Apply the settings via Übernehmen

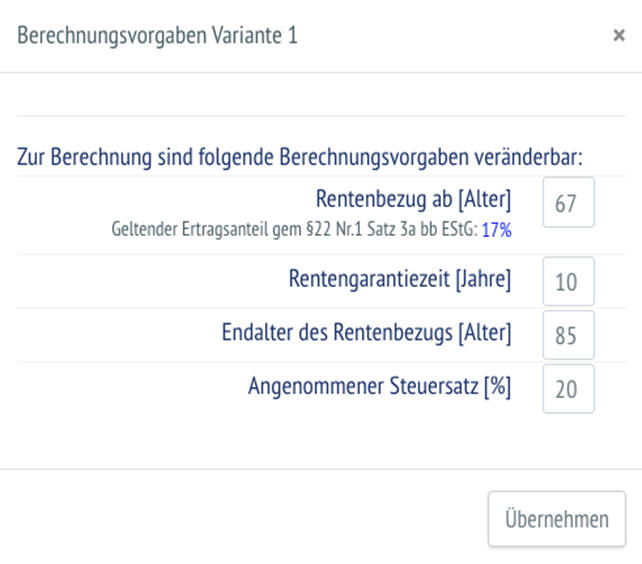coord(557,519)
